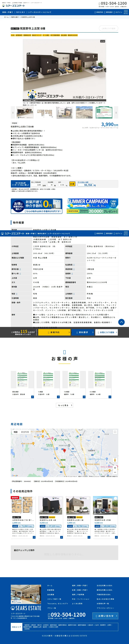Open シアーズエステートについて in top navigation
Viewport: 129px width, 644px height.
tap(40, 12)
